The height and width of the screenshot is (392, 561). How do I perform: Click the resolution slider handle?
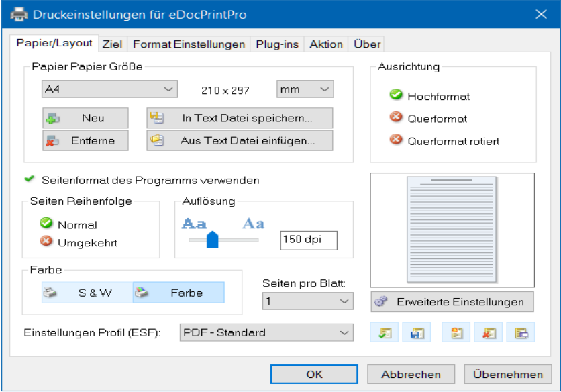(212, 240)
